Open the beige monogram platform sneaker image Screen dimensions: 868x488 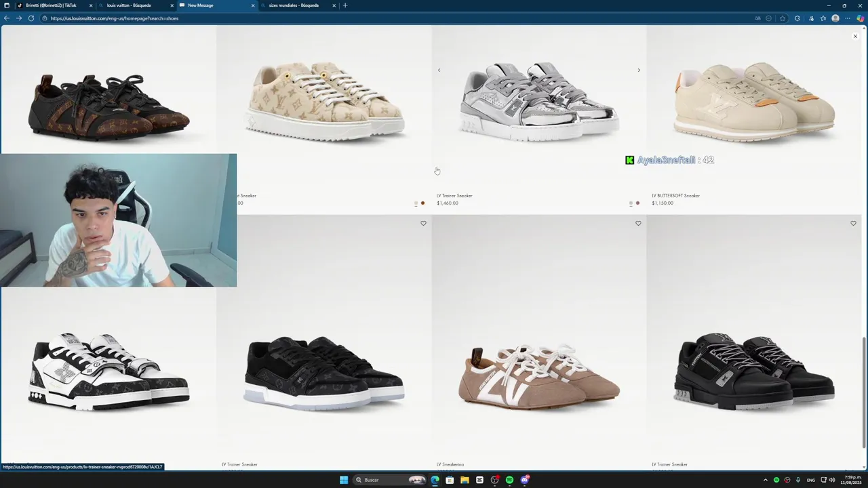[324, 102]
